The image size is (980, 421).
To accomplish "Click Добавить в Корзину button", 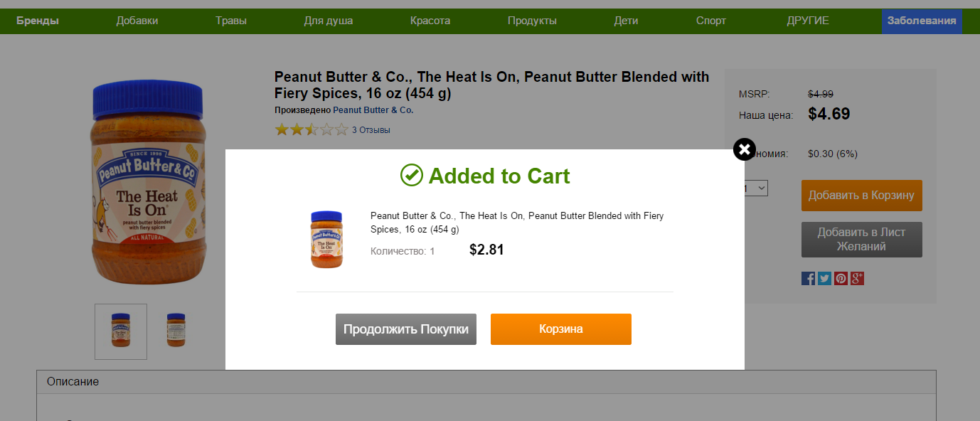I will point(861,195).
